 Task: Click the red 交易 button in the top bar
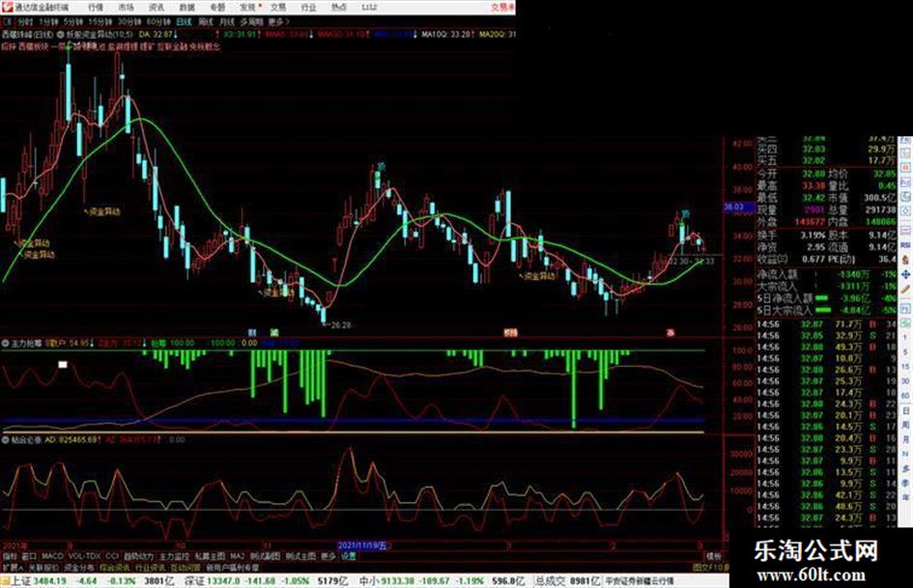[x=502, y=7]
